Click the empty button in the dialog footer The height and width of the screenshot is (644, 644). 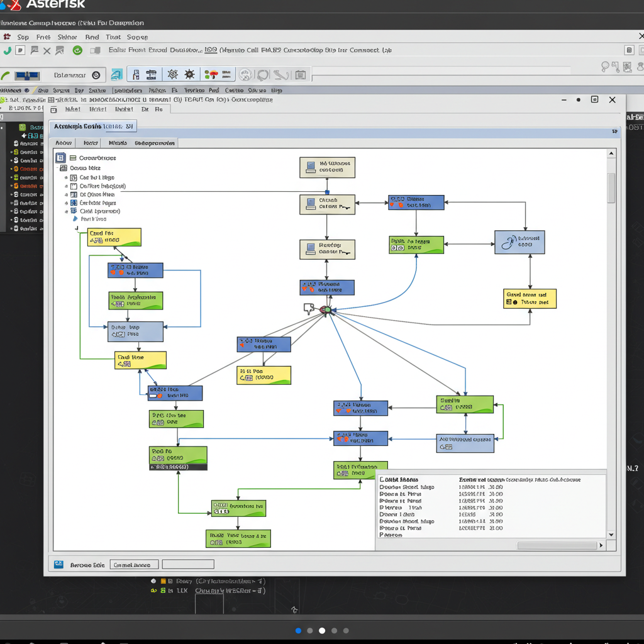point(188,565)
